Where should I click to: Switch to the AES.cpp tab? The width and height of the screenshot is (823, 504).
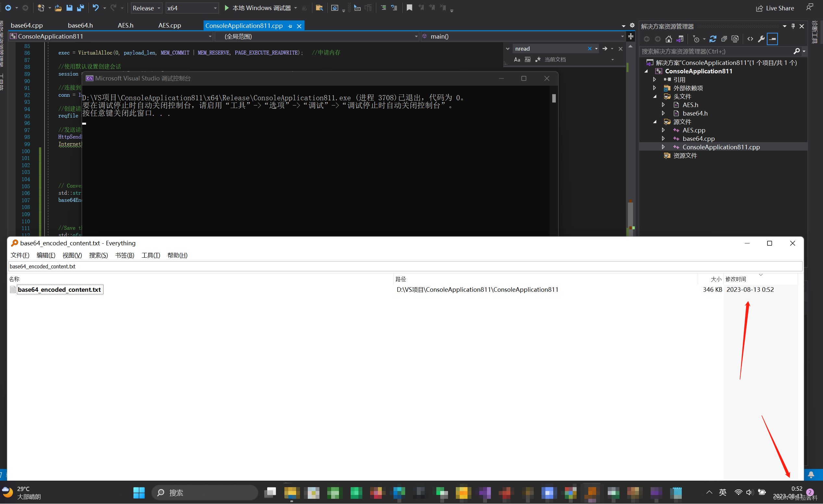point(170,25)
